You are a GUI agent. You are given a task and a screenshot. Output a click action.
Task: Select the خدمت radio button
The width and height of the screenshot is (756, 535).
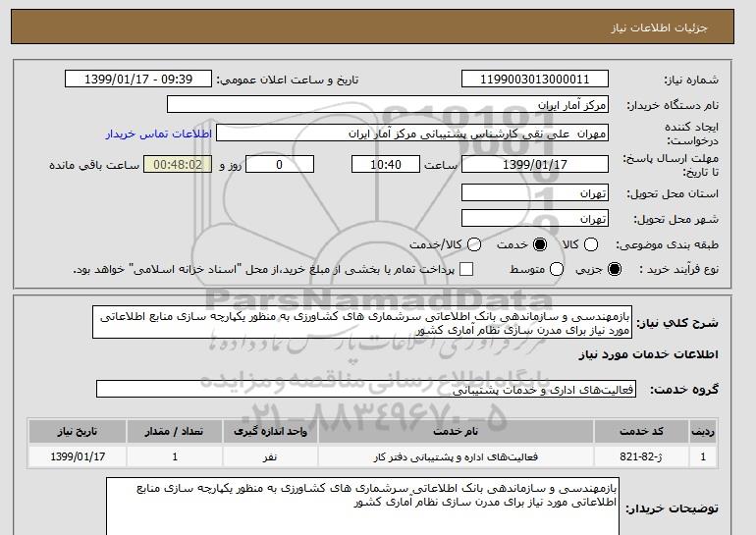point(540,244)
